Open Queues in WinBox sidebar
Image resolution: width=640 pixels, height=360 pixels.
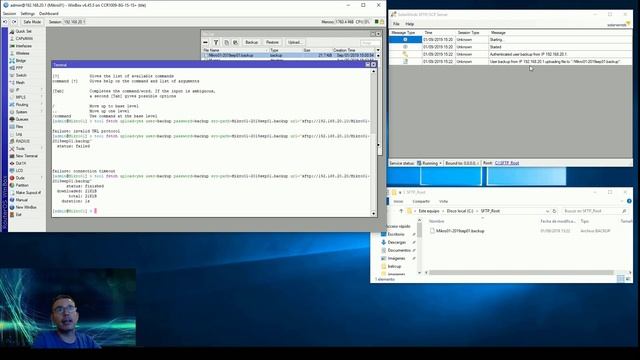[22, 120]
